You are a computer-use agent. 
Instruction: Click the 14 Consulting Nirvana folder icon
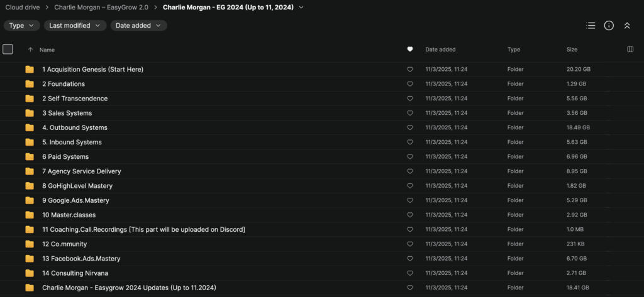click(x=30, y=273)
